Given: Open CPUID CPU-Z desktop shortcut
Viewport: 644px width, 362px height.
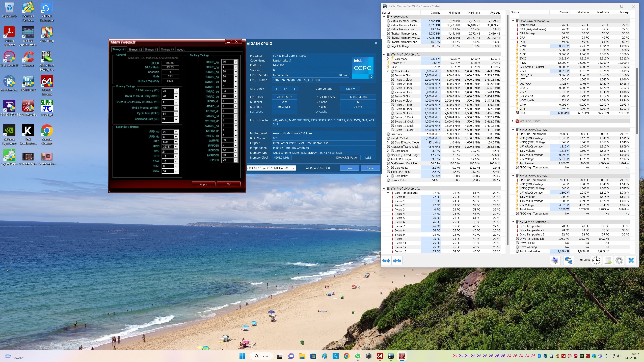Looking at the screenshot, I should tap(9, 108).
